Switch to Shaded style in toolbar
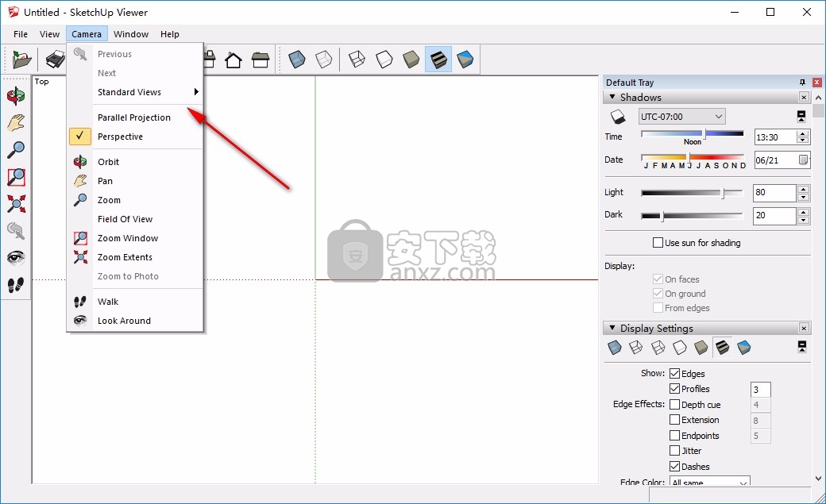The width and height of the screenshot is (826, 504). click(411, 60)
